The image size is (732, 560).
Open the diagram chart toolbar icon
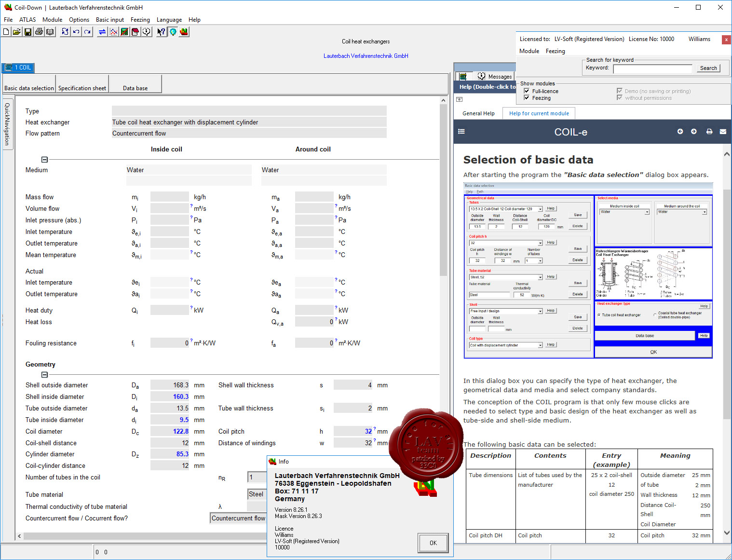pyautogui.click(x=113, y=32)
